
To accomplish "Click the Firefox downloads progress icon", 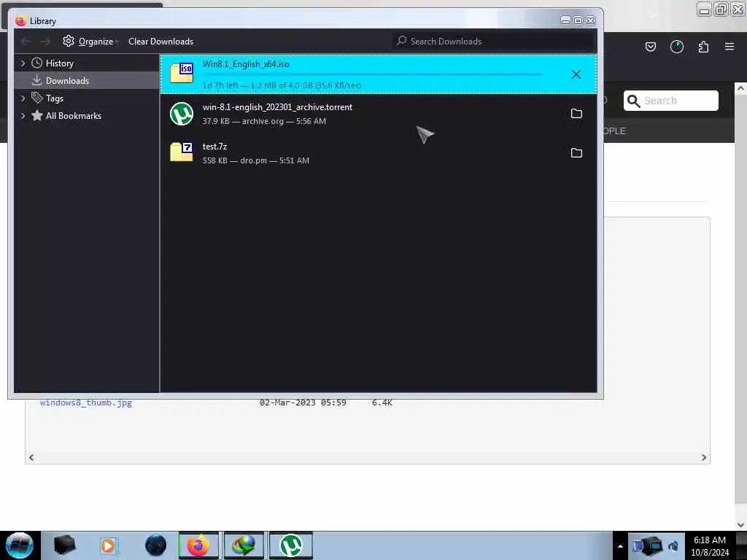I will [x=676, y=47].
